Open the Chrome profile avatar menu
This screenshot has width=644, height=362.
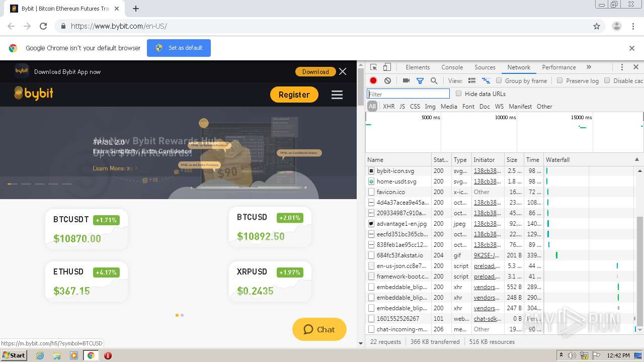(616, 26)
